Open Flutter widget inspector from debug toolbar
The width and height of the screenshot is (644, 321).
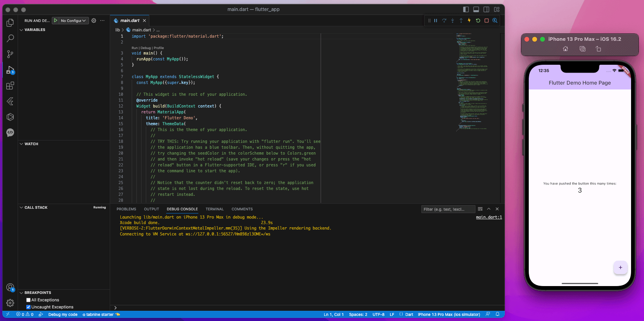[495, 20]
